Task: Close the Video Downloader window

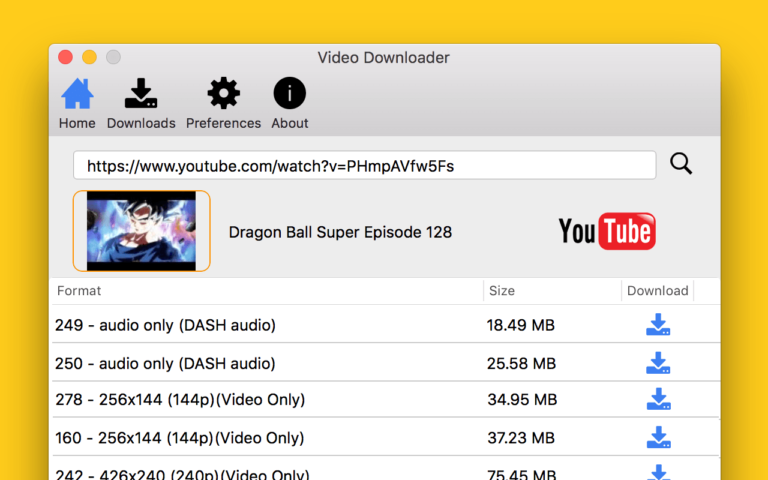Action: [x=65, y=57]
